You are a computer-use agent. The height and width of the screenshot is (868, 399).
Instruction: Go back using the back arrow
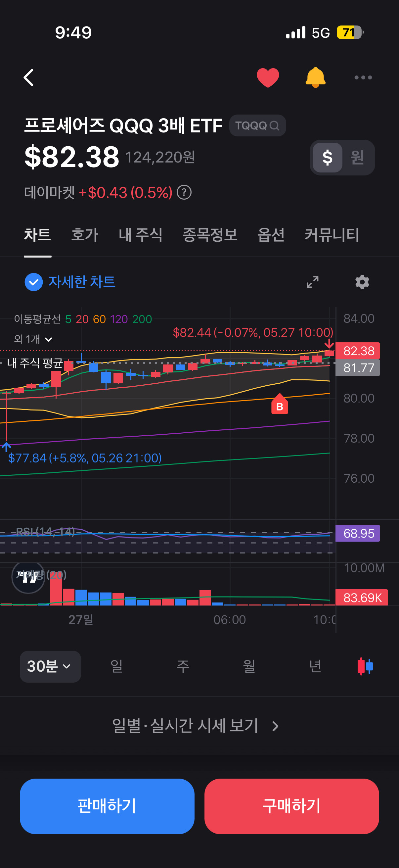[29, 77]
